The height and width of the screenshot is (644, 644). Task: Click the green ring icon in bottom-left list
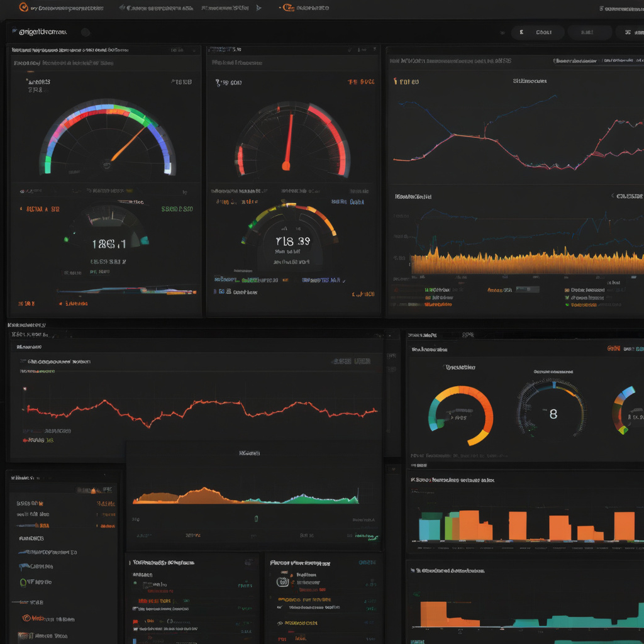pyautogui.click(x=23, y=582)
